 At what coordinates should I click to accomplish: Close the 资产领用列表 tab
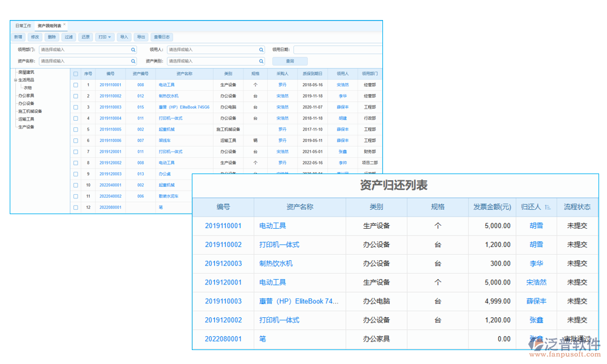(65, 25)
